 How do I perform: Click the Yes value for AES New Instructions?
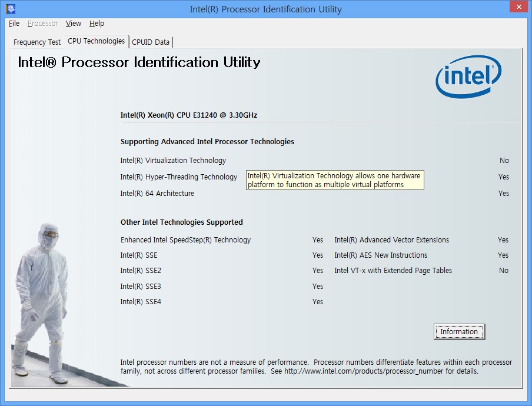503,255
